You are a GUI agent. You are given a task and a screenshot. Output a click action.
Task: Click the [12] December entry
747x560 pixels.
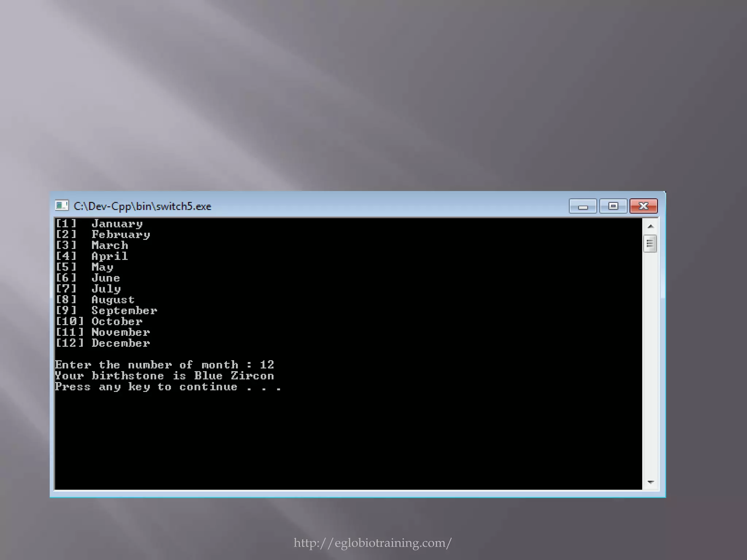point(102,343)
